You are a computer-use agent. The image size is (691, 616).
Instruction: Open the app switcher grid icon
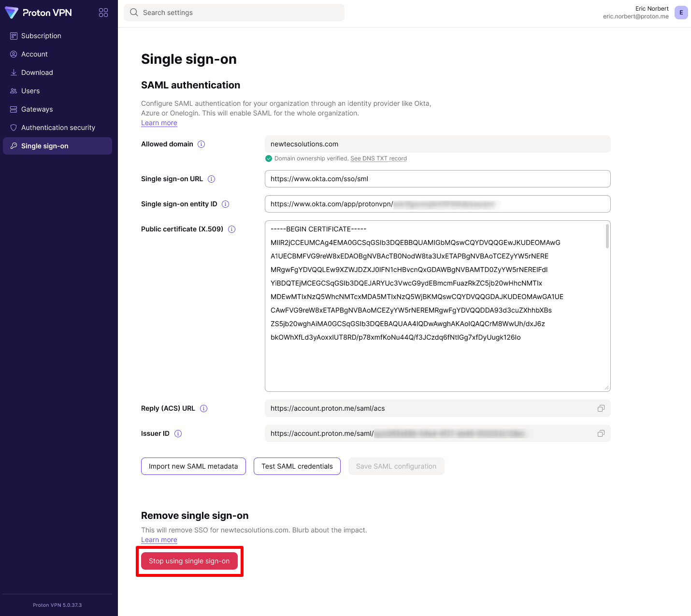tap(103, 13)
